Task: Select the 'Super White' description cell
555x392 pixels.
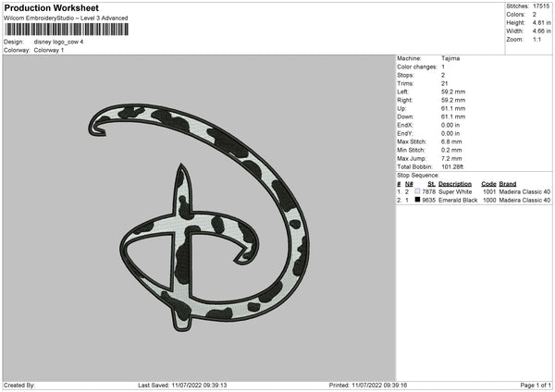Action: pyautogui.click(x=455, y=191)
